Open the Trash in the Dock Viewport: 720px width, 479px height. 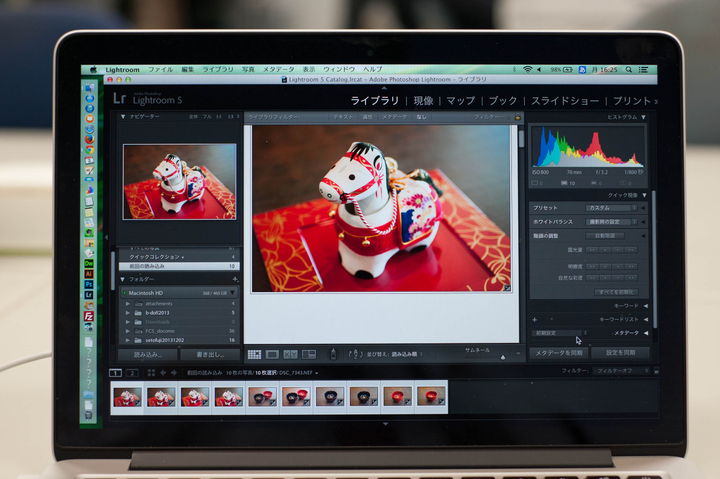[x=89, y=415]
